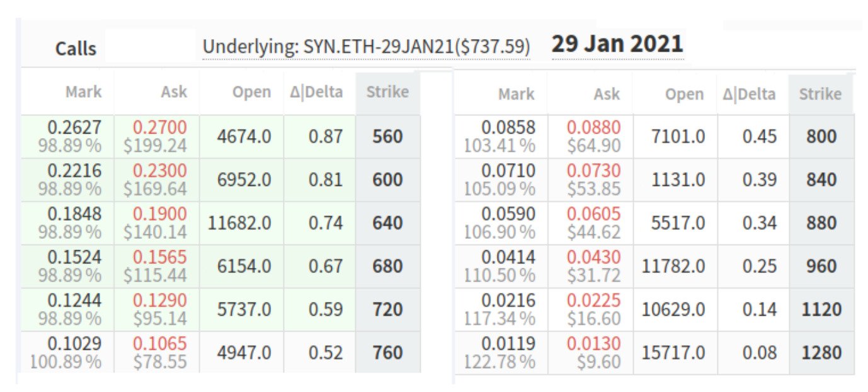Click mark price 0.0414 for strike 960
The height and width of the screenshot is (392, 868).
[508, 257]
